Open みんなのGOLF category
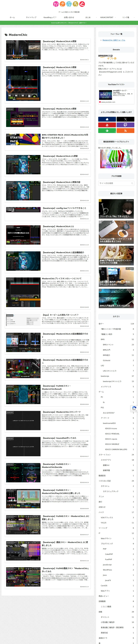The image size is (138, 644). [x=118, y=413]
